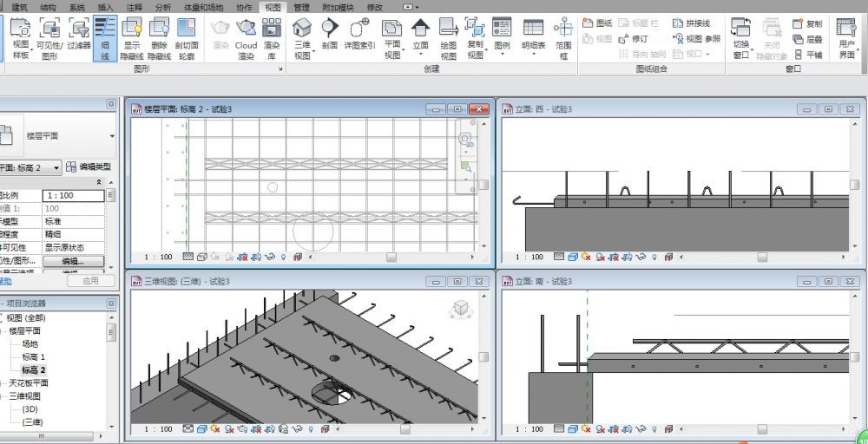This screenshot has height=444, width=868.
Task: Select the 剖面 (Section) tool
Action: tap(329, 37)
